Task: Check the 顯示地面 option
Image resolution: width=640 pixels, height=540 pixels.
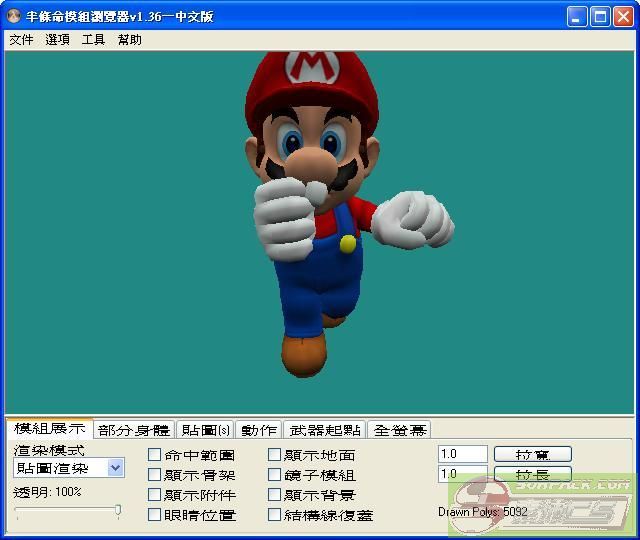Action: click(x=275, y=455)
